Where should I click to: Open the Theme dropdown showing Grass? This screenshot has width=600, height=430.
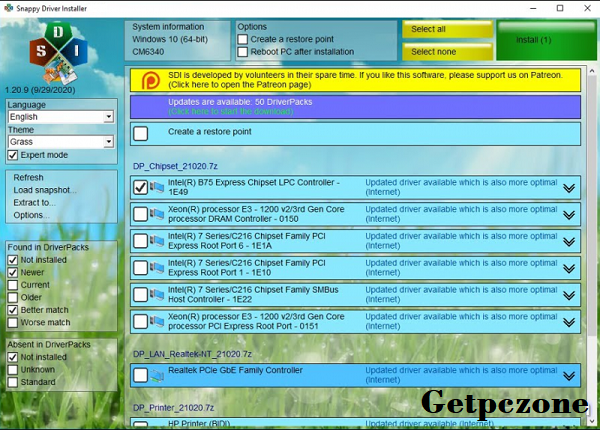pos(61,142)
